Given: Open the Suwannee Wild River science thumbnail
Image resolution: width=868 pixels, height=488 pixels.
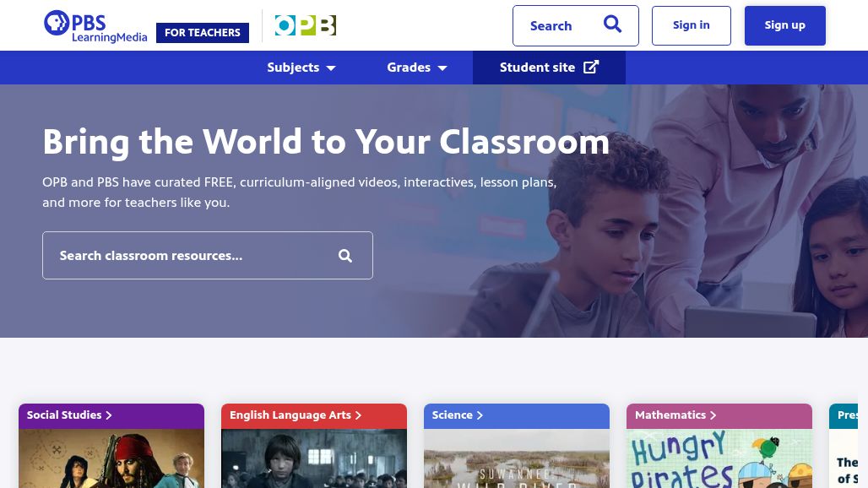Looking at the screenshot, I should point(517,458).
